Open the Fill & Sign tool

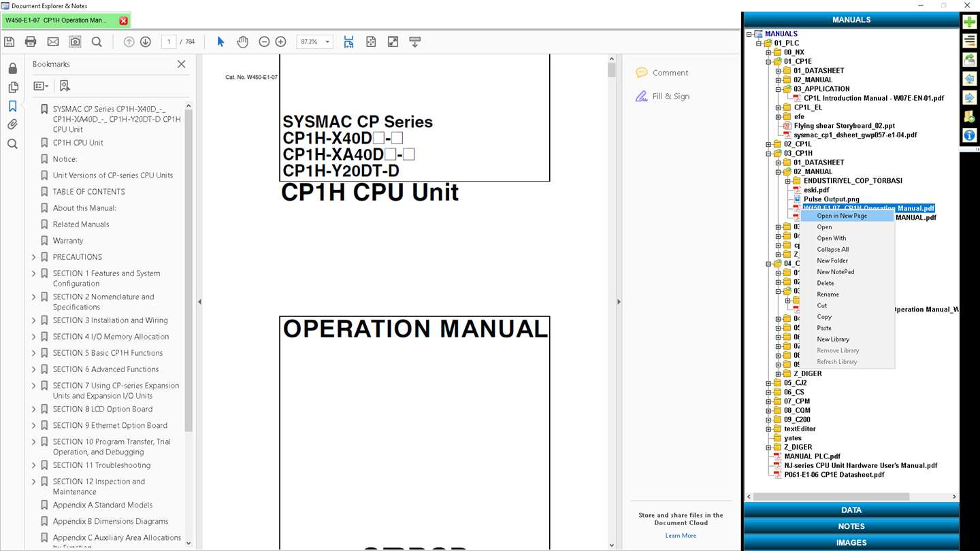(x=662, y=97)
